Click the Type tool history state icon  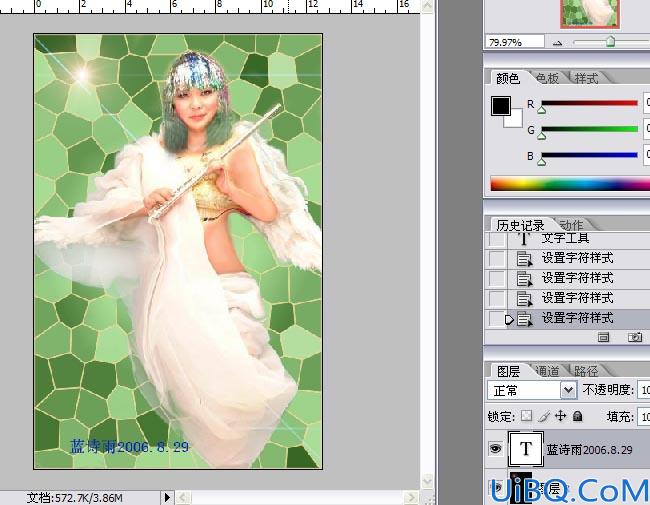click(524, 238)
